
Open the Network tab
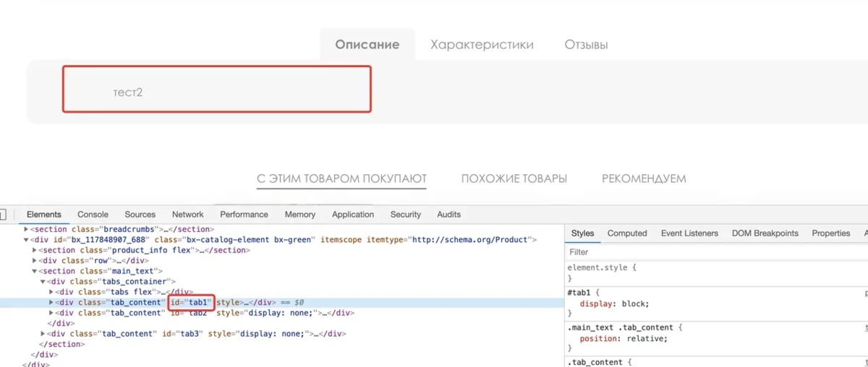tap(188, 215)
